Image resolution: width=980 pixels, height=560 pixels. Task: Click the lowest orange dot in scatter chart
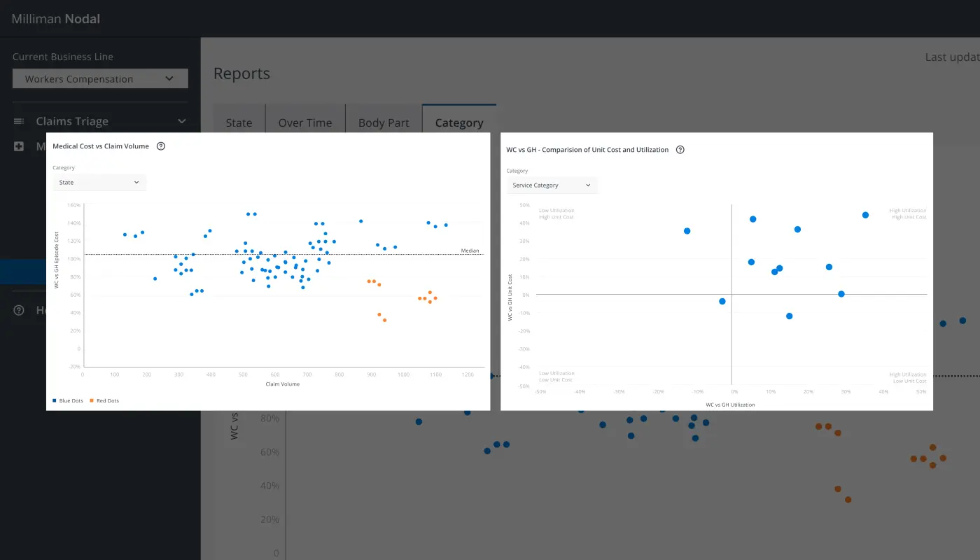coord(384,321)
